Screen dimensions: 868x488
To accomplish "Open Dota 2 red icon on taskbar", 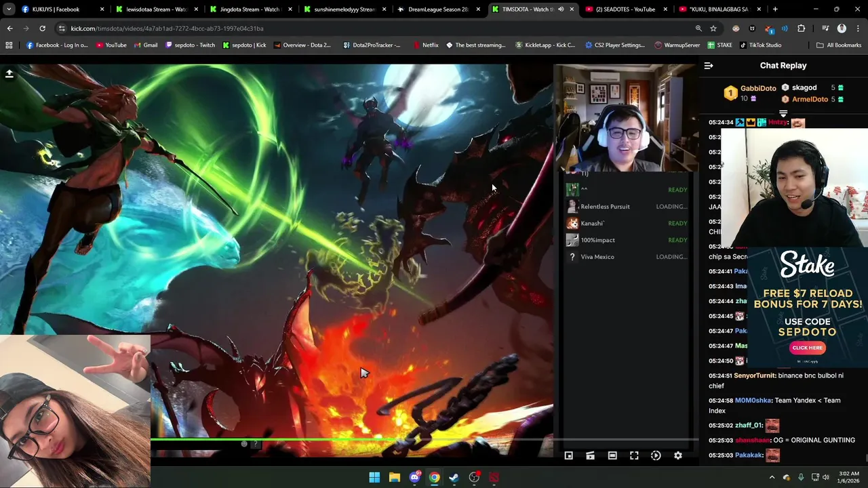I will [494, 477].
